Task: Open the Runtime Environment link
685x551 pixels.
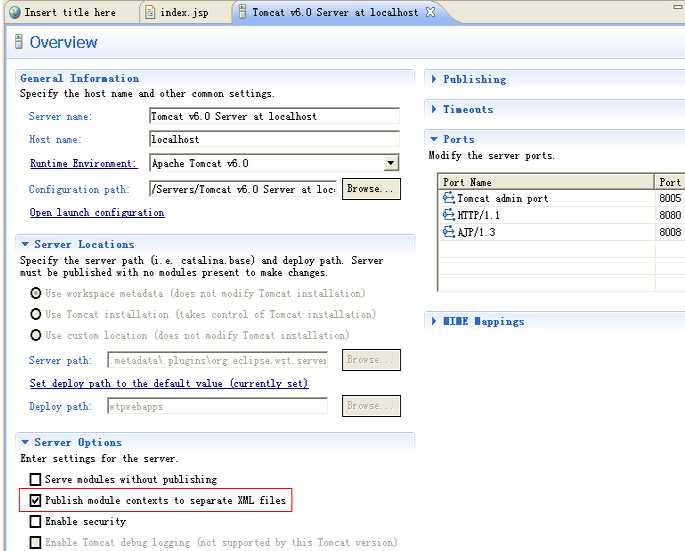Action: pos(83,163)
